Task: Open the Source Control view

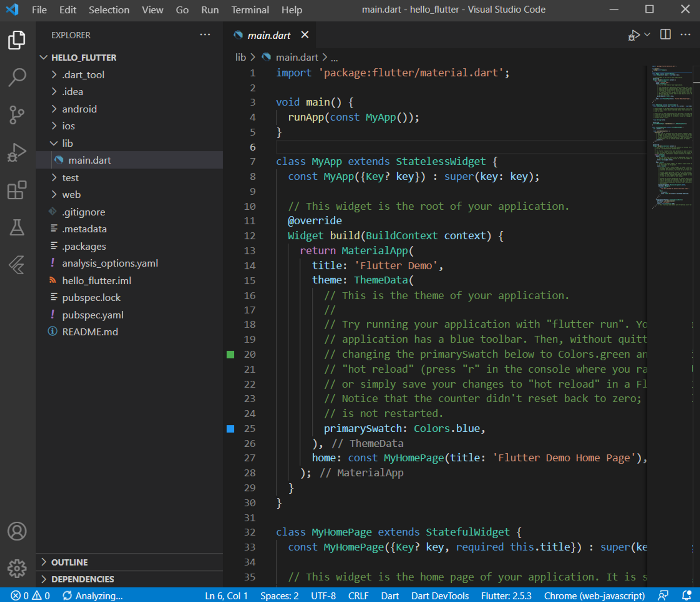Action: [17, 115]
